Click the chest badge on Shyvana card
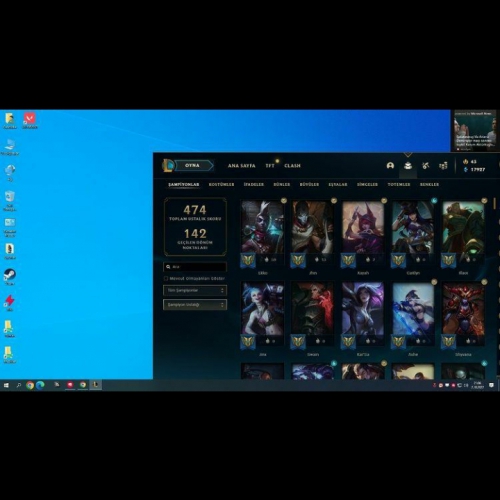This screenshot has height=500, width=500. tap(484, 282)
